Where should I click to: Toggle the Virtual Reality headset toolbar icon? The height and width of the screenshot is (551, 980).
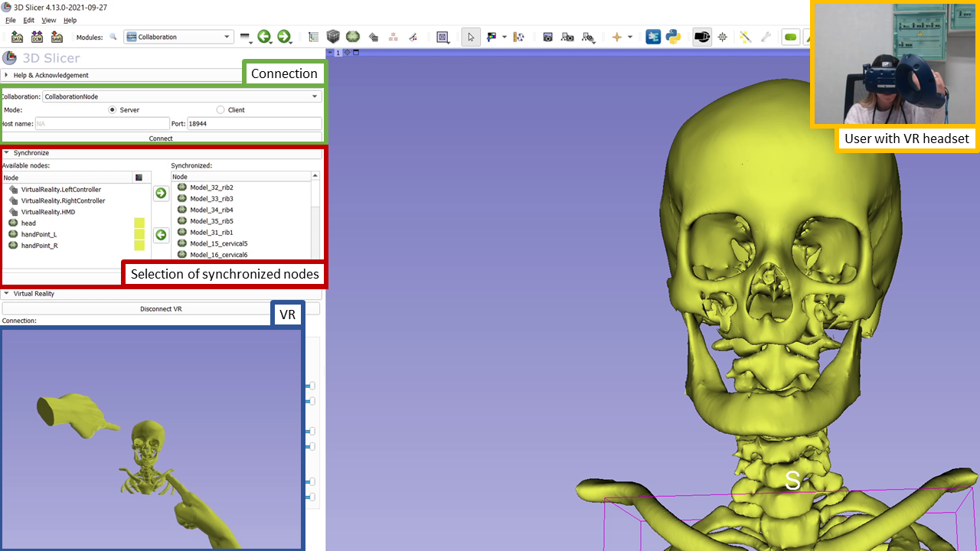tap(701, 37)
